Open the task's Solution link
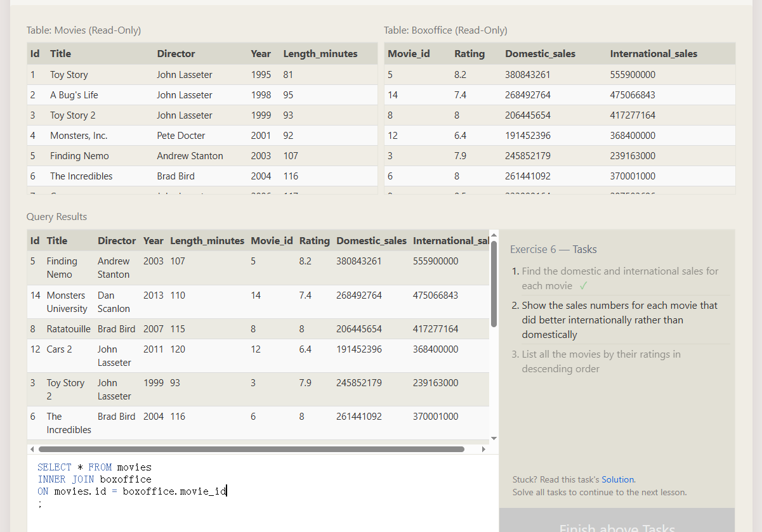 pyautogui.click(x=617, y=479)
